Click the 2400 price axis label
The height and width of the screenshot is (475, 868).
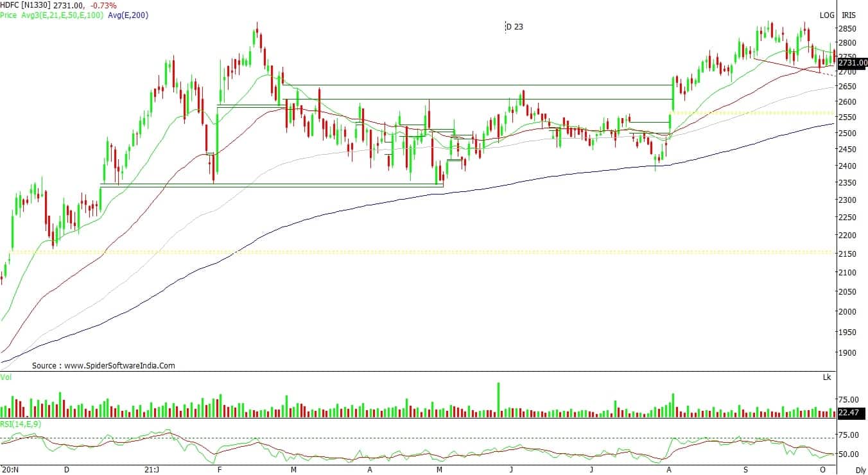[848, 166]
